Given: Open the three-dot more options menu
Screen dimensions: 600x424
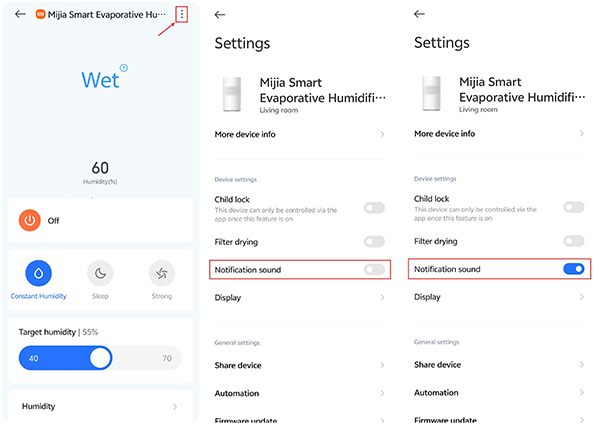Looking at the screenshot, I should 181,14.
